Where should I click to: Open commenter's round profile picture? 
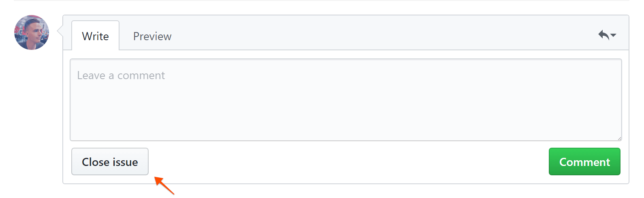(32, 32)
